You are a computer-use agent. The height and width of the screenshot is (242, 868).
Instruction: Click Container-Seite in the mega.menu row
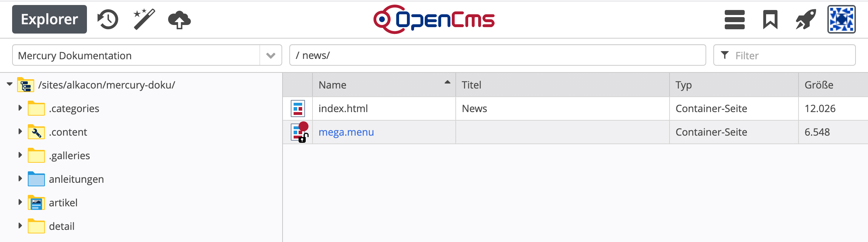(711, 132)
